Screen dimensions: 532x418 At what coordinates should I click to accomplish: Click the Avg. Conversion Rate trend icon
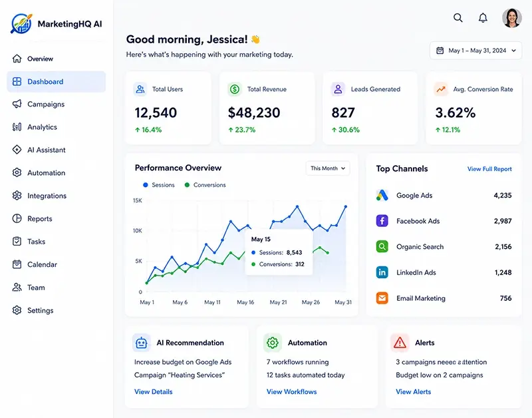tap(441, 89)
